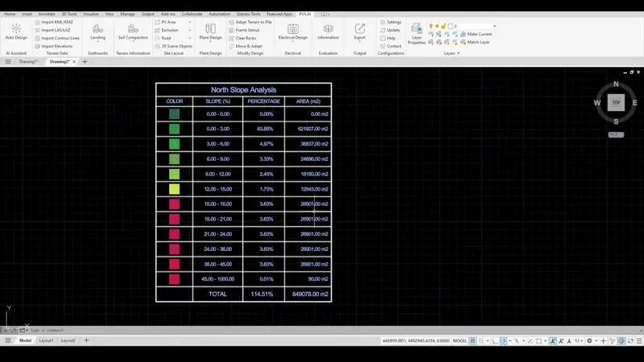The width and height of the screenshot is (644, 362).
Task: Click the Move & Adapt icon
Action: [232, 47]
